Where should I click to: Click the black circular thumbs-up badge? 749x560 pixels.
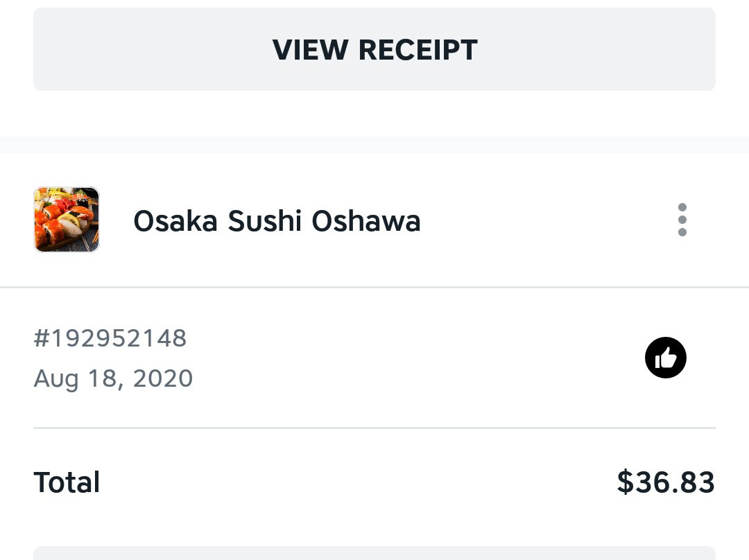click(x=665, y=358)
